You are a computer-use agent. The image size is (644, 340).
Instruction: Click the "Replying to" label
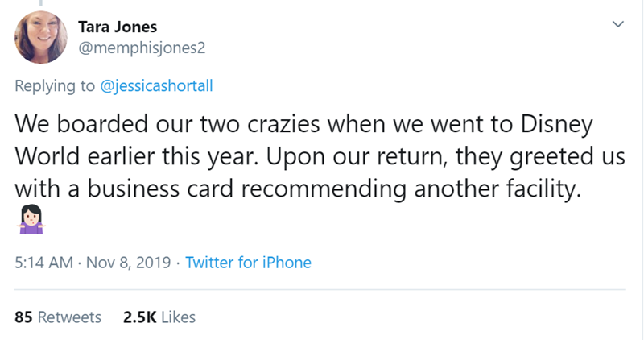55,86
